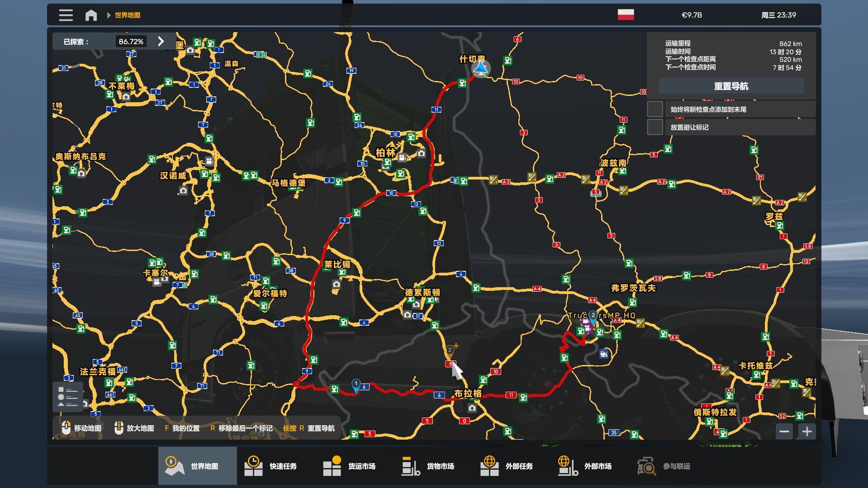The image size is (868, 488).
Task: Enable 始终将新检查点添加到末尾 checkbox
Action: (x=655, y=109)
